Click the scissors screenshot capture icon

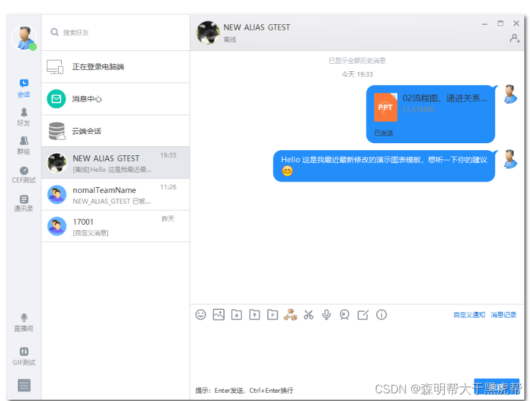pyautogui.click(x=309, y=315)
